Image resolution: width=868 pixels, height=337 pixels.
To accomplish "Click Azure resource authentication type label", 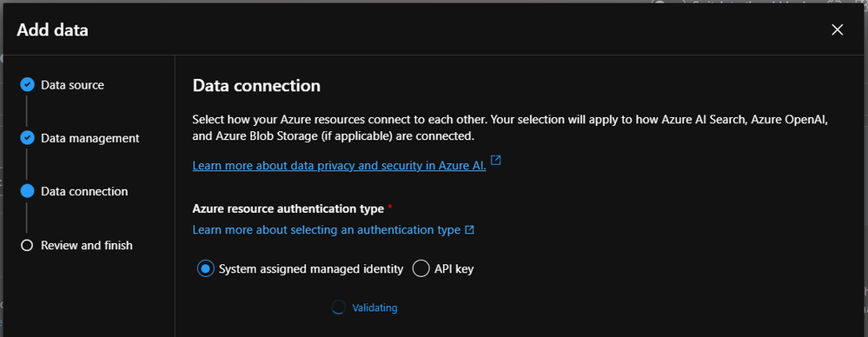I will pyautogui.click(x=288, y=208).
